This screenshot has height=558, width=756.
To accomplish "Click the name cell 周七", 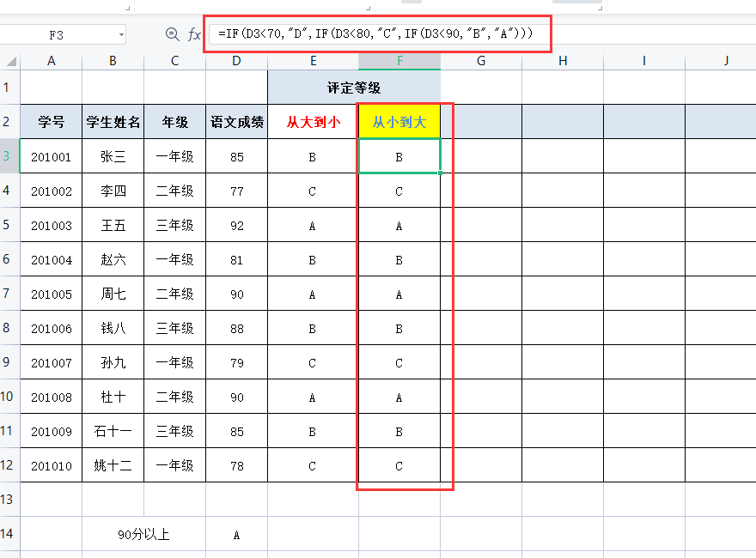I will point(113,294).
